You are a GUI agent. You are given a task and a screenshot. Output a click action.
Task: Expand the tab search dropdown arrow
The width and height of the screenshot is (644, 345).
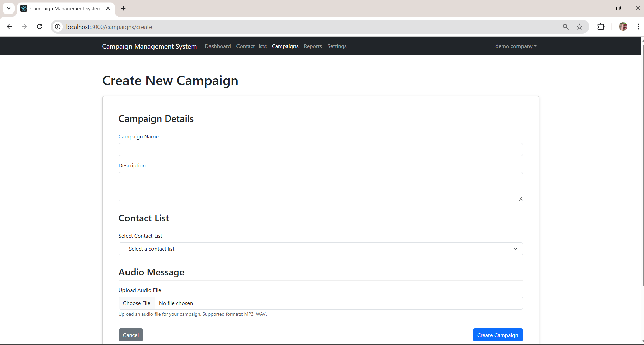point(9,8)
